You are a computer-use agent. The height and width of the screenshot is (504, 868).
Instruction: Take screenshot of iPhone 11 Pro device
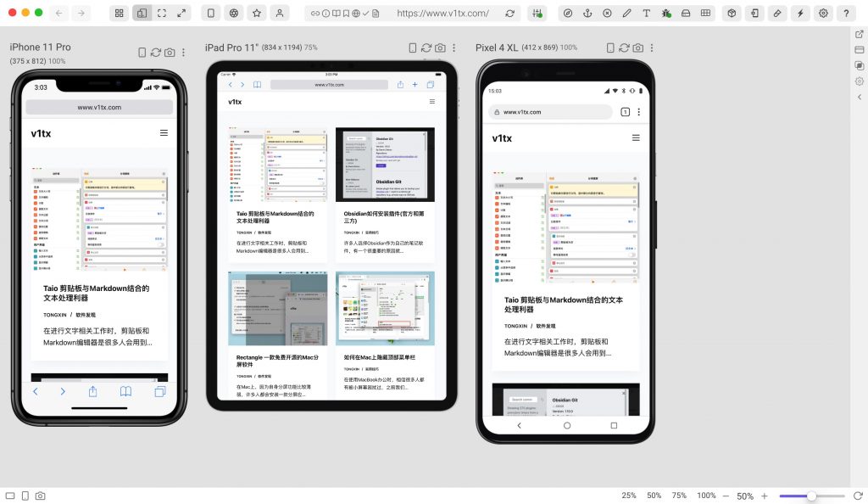click(170, 53)
